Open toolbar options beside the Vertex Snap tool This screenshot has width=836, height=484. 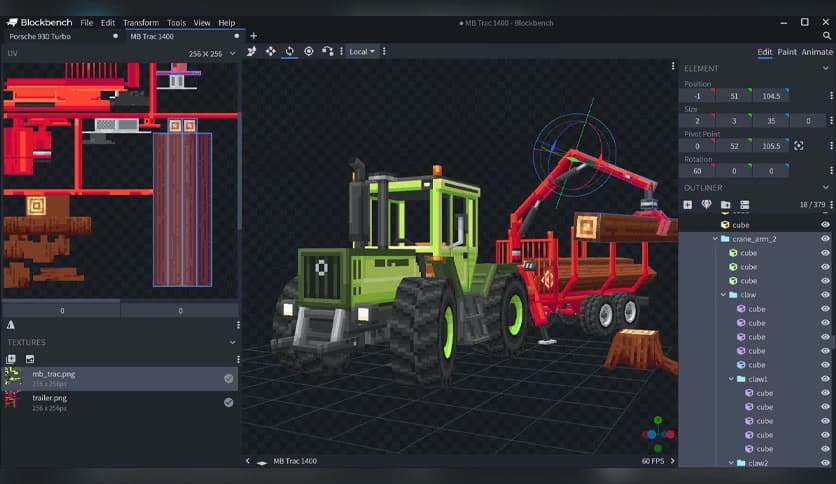click(341, 51)
